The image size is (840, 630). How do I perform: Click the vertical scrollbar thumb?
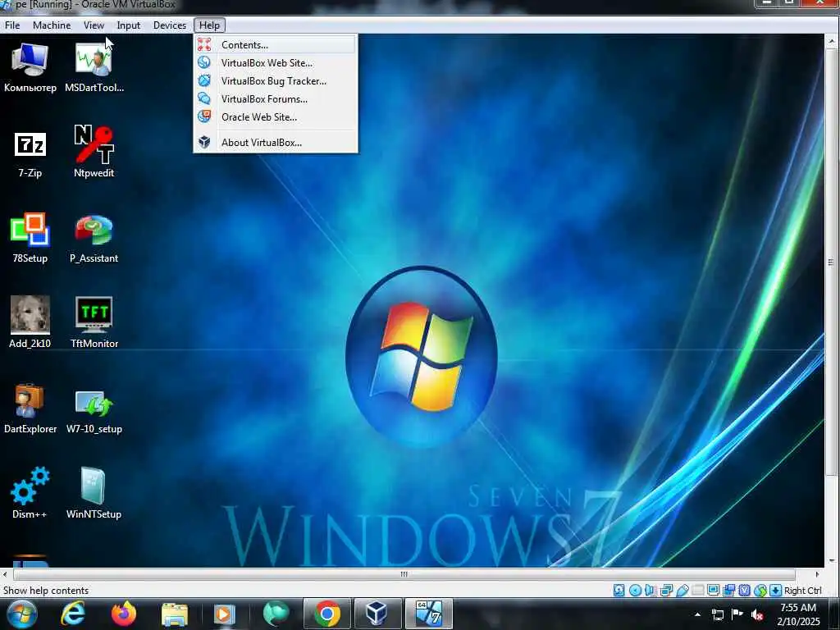[832, 262]
